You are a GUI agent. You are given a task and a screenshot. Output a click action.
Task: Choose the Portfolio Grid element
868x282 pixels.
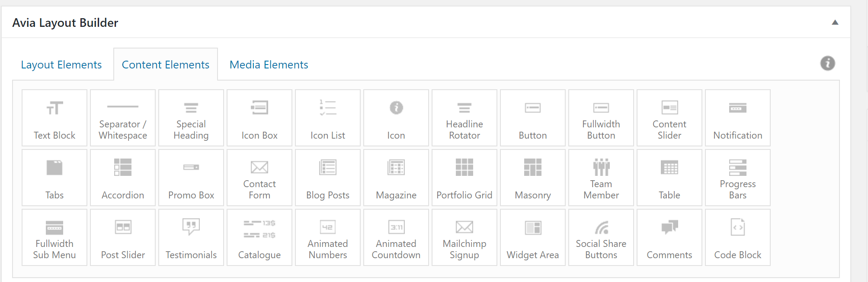pyautogui.click(x=464, y=178)
